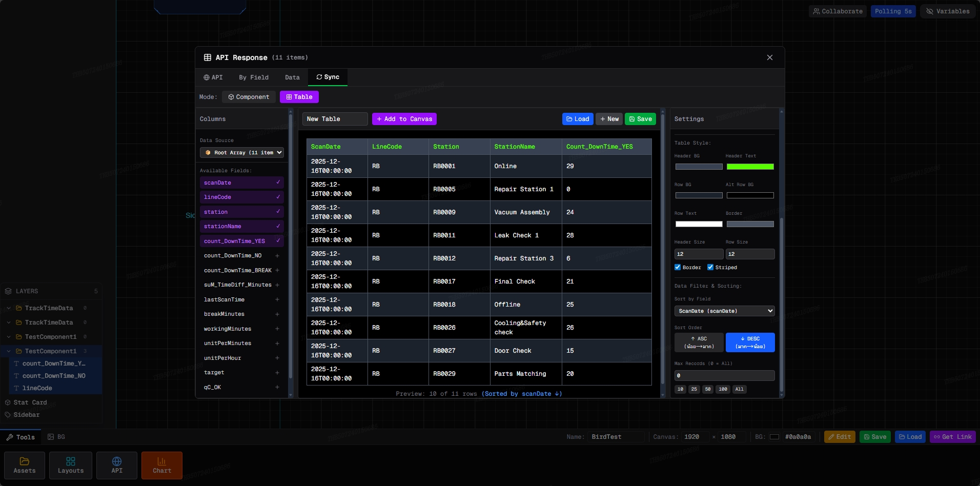Switch to the BG tab
The height and width of the screenshot is (486, 980).
(x=56, y=437)
